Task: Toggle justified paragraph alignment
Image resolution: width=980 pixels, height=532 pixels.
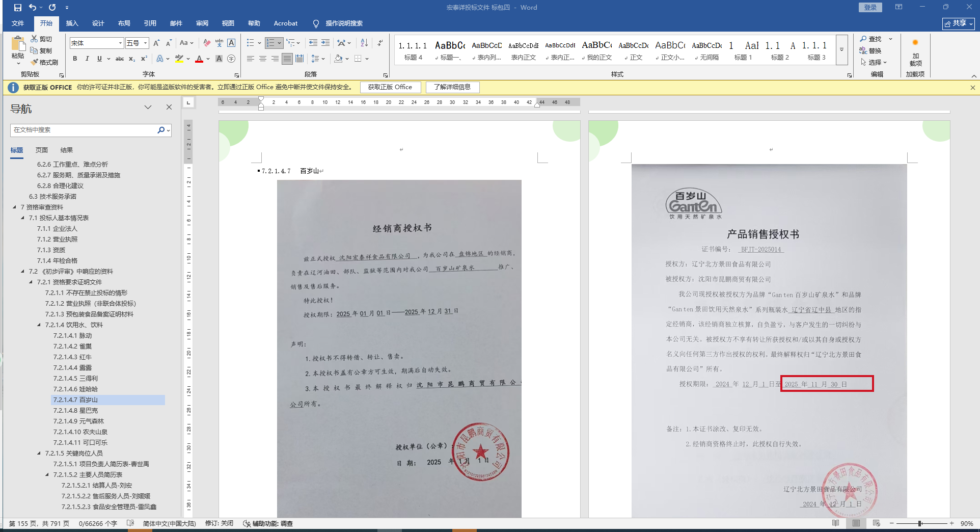Action: click(x=287, y=59)
